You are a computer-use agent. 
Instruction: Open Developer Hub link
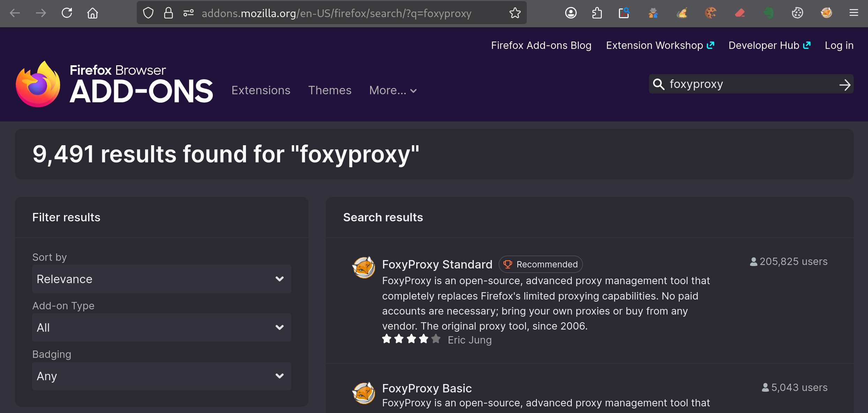click(769, 45)
